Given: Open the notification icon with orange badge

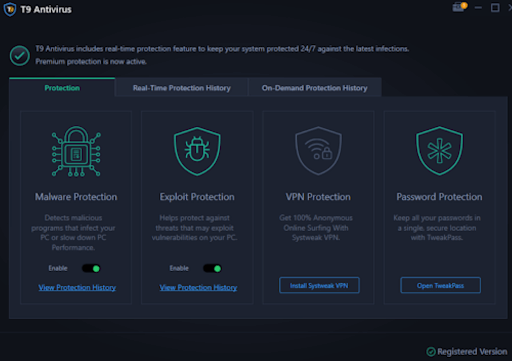Looking at the screenshot, I should (459, 7).
